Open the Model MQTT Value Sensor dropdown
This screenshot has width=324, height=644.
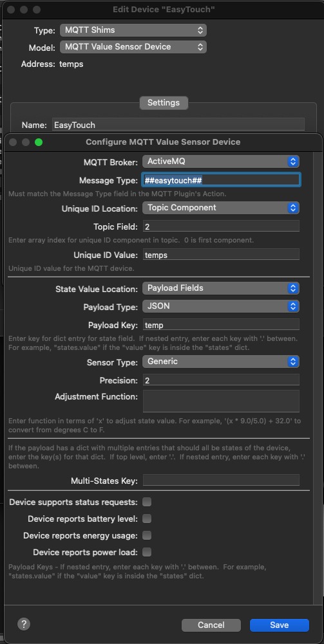click(133, 47)
